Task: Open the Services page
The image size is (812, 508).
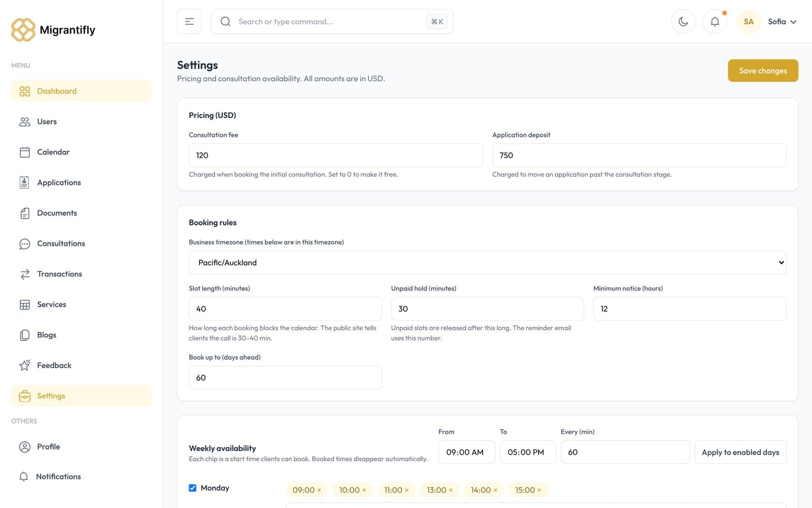Action: 81,304
